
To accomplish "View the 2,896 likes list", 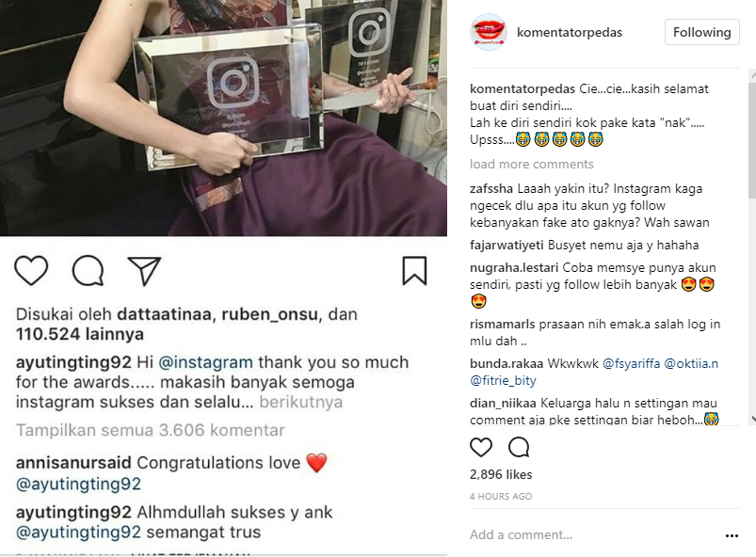I will [501, 474].
